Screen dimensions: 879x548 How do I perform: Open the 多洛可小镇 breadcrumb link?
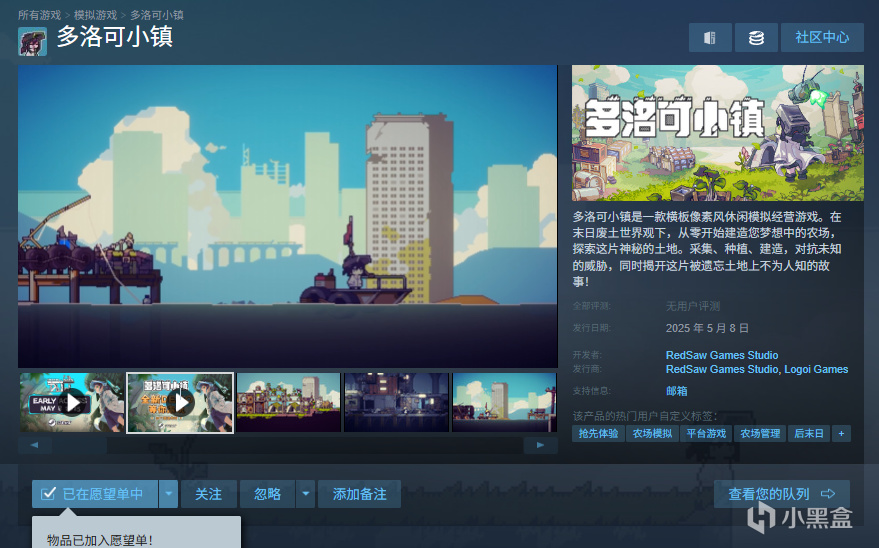coord(157,15)
